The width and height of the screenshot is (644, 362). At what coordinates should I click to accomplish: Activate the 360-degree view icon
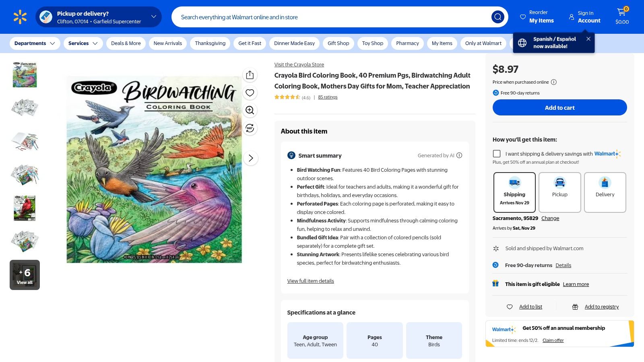pyautogui.click(x=250, y=128)
